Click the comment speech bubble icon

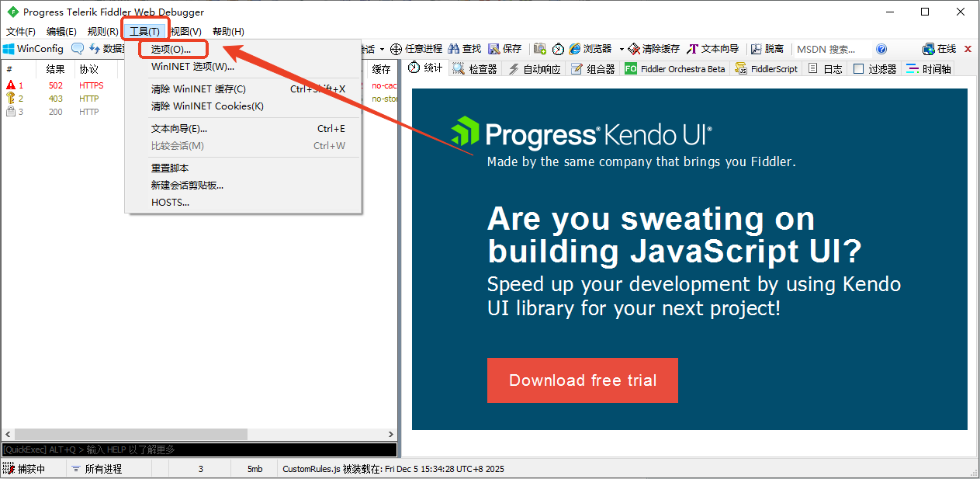pos(78,49)
